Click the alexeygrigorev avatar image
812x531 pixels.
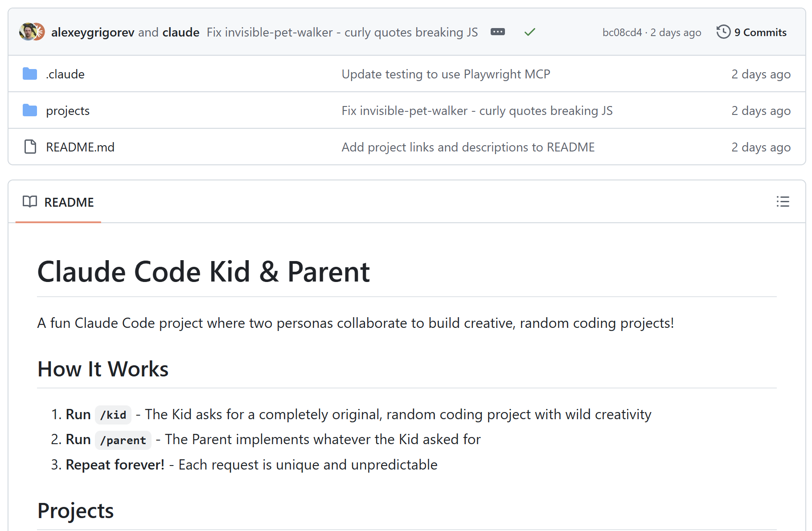click(27, 32)
